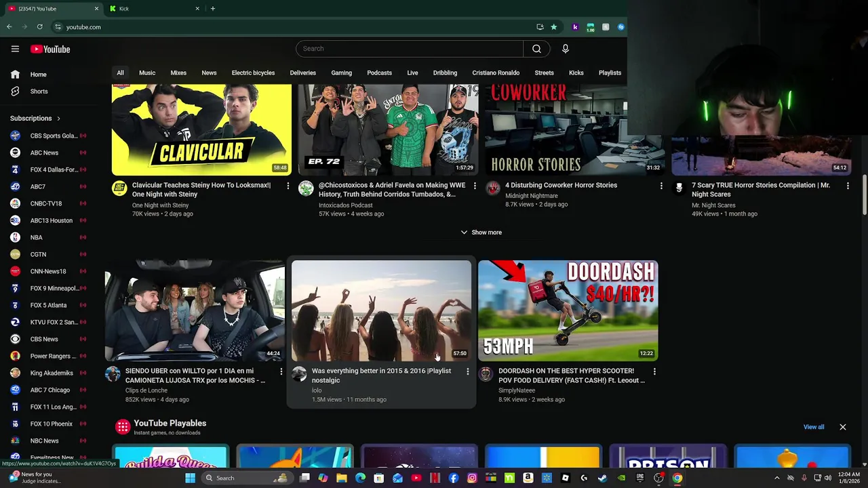Select the Cristiano Ronaldo filter chip

pos(496,73)
